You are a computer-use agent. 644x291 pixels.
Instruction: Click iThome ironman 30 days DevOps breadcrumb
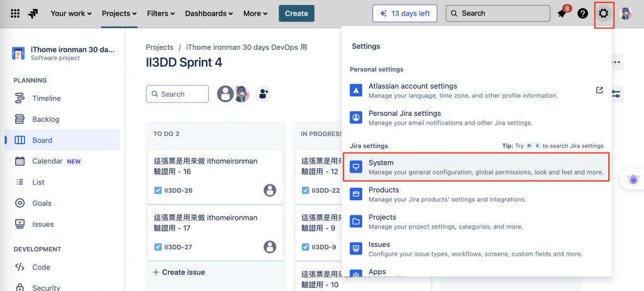pyautogui.click(x=247, y=47)
